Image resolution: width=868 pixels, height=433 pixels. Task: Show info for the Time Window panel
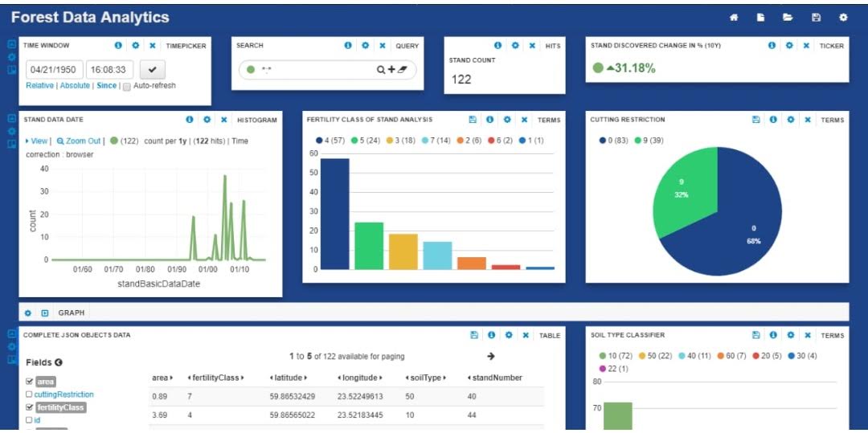click(x=118, y=45)
